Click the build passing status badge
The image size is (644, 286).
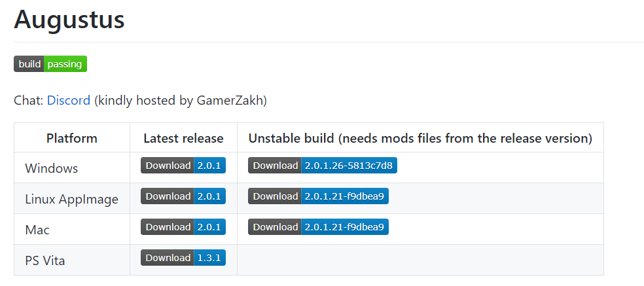click(x=50, y=64)
